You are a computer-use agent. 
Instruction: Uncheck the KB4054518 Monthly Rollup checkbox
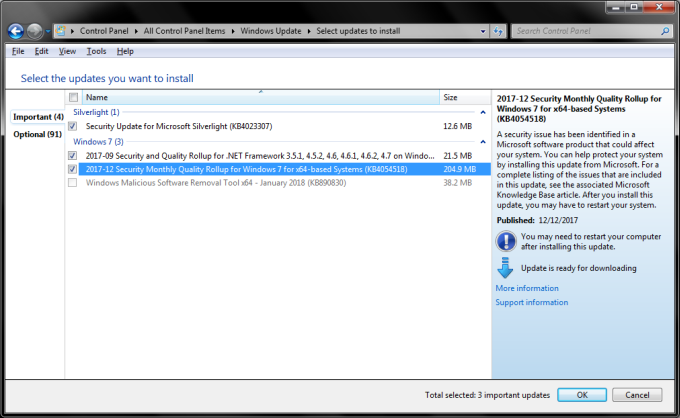pos(72,169)
